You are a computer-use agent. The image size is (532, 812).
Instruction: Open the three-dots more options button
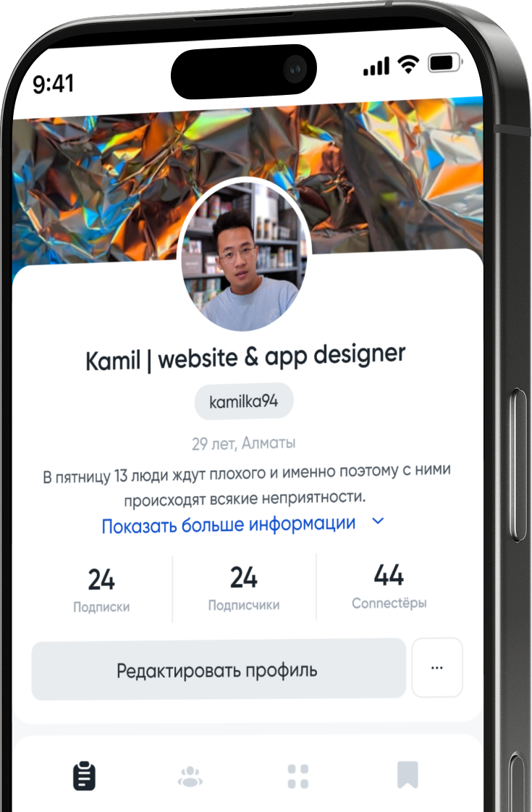point(436,667)
